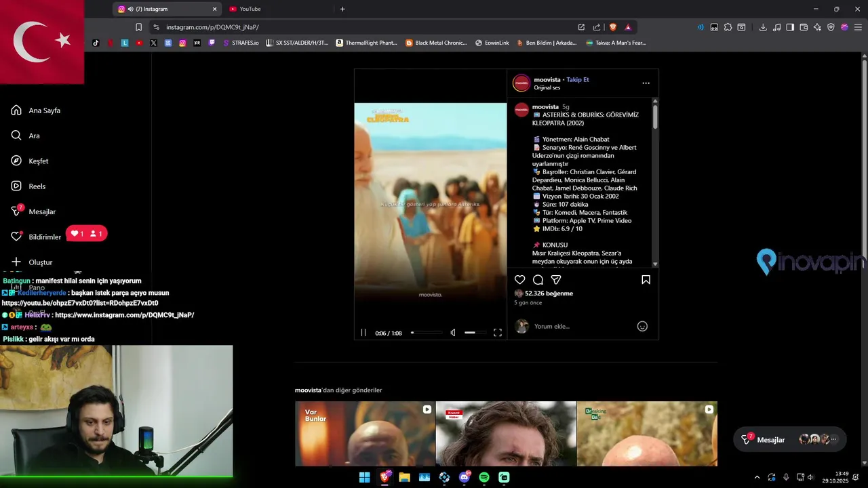Screen dimensions: 868x488
Task: Click the comment bubble icon
Action: 538,280
